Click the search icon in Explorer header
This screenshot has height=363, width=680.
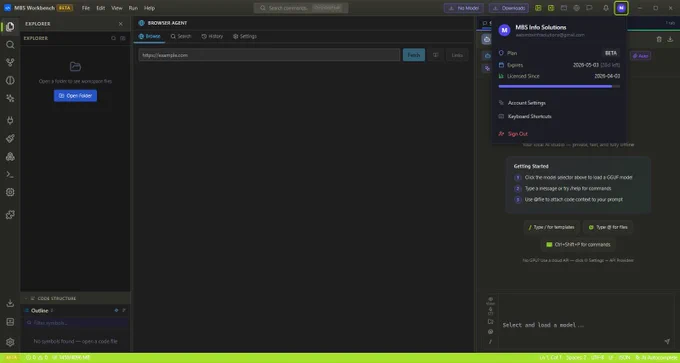click(x=113, y=38)
